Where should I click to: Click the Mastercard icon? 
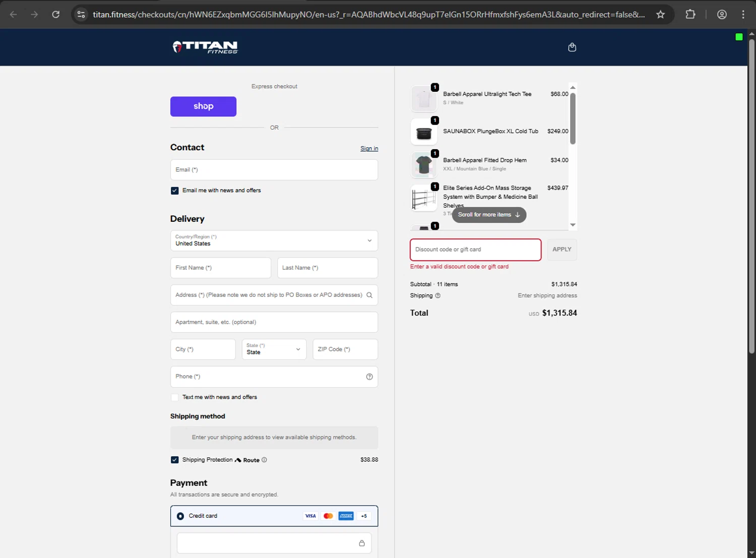click(x=328, y=516)
